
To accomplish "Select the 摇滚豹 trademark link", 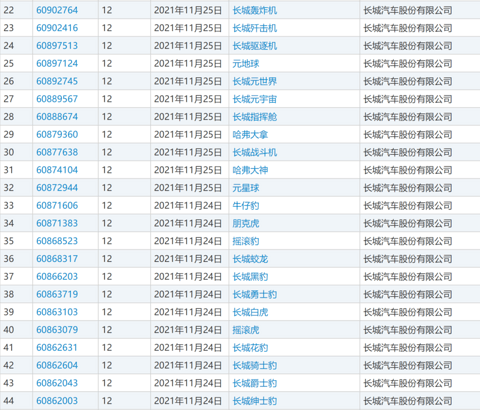I will (246, 241).
